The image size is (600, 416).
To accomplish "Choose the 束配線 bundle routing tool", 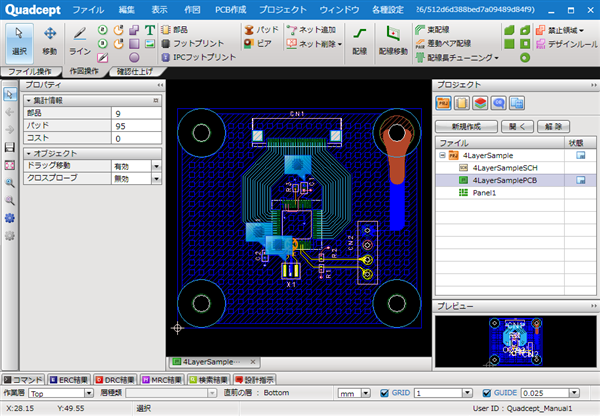I will coord(432,29).
